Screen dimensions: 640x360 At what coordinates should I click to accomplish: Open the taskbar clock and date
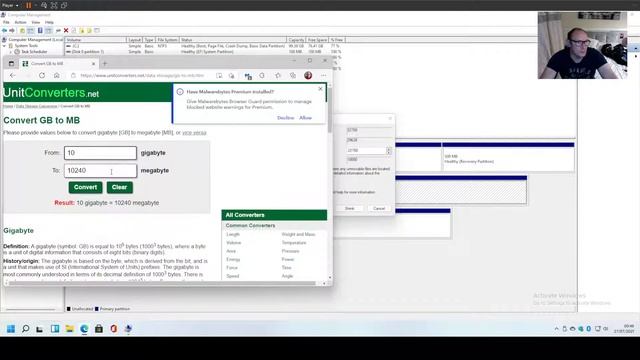point(624,329)
